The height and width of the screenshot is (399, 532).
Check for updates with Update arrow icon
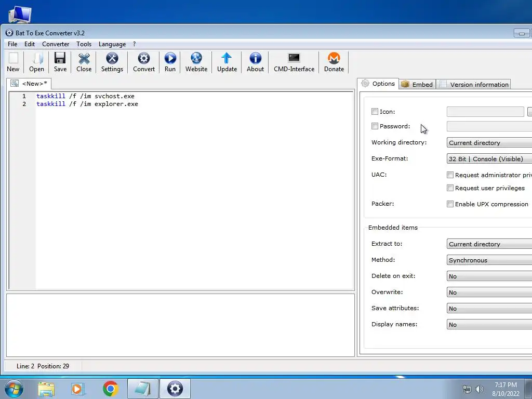point(227,62)
